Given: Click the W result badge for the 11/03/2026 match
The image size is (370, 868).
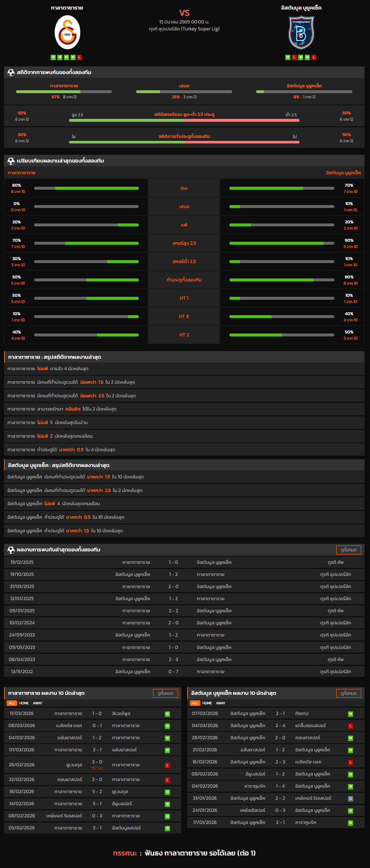Looking at the screenshot, I should pos(167,714).
